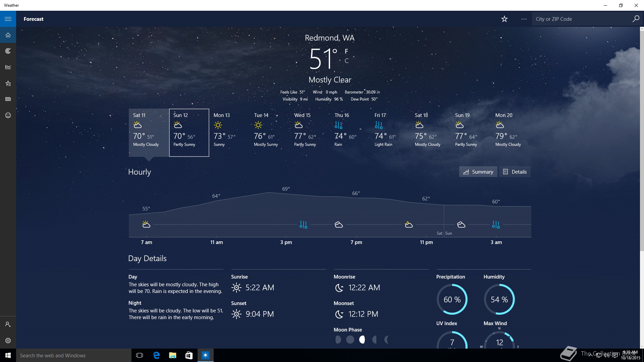Open the Settings gear in sidebar

[x=8, y=341]
